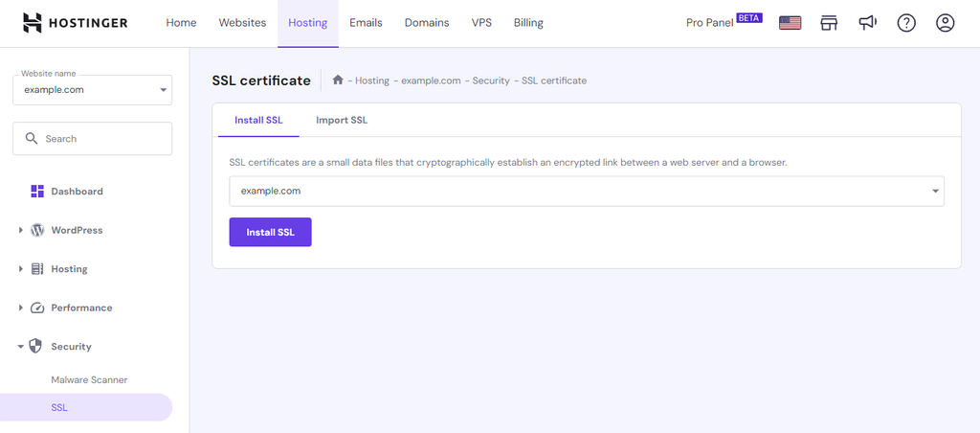Screen dimensions: 980x433
Task: Open Malware Scanner in sidebar
Action: coord(89,379)
